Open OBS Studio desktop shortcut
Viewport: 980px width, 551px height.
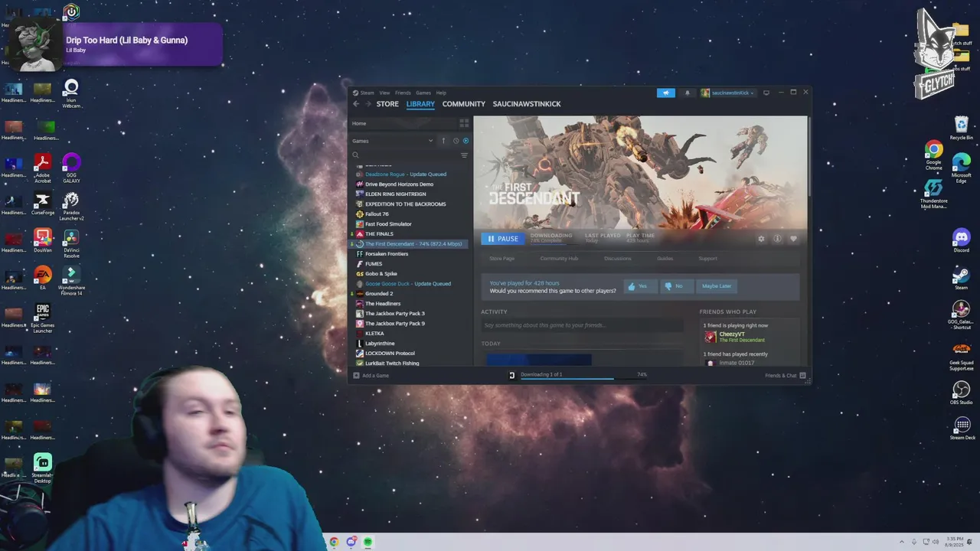(x=961, y=393)
